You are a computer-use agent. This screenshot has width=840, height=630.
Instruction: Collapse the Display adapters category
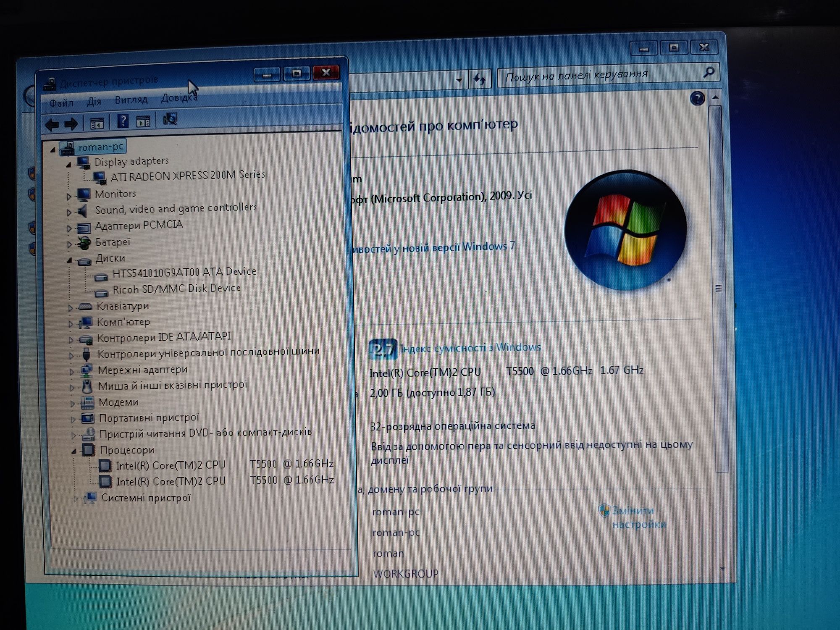(x=68, y=165)
